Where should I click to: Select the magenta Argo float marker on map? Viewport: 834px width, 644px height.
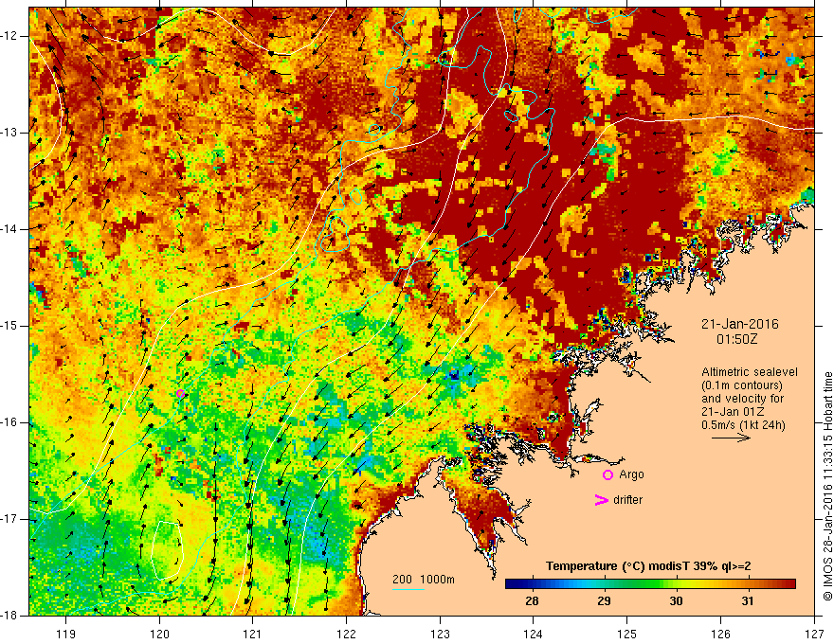tap(181, 394)
